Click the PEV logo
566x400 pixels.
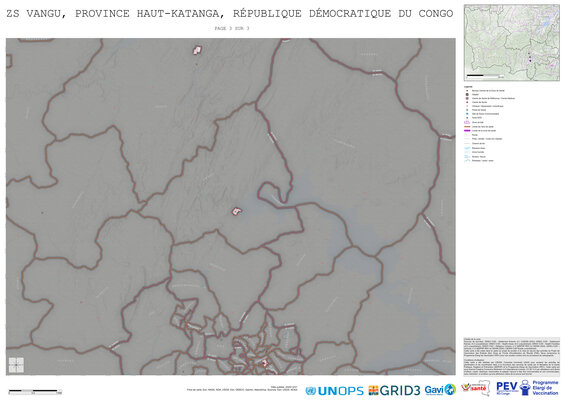pyautogui.click(x=508, y=388)
